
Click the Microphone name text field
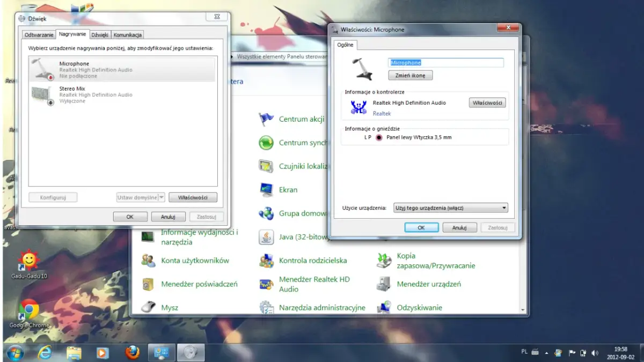tap(445, 63)
